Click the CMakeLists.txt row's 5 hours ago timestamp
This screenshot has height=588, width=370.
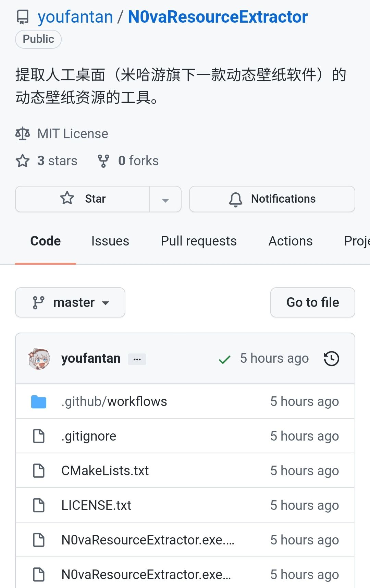[x=305, y=471]
